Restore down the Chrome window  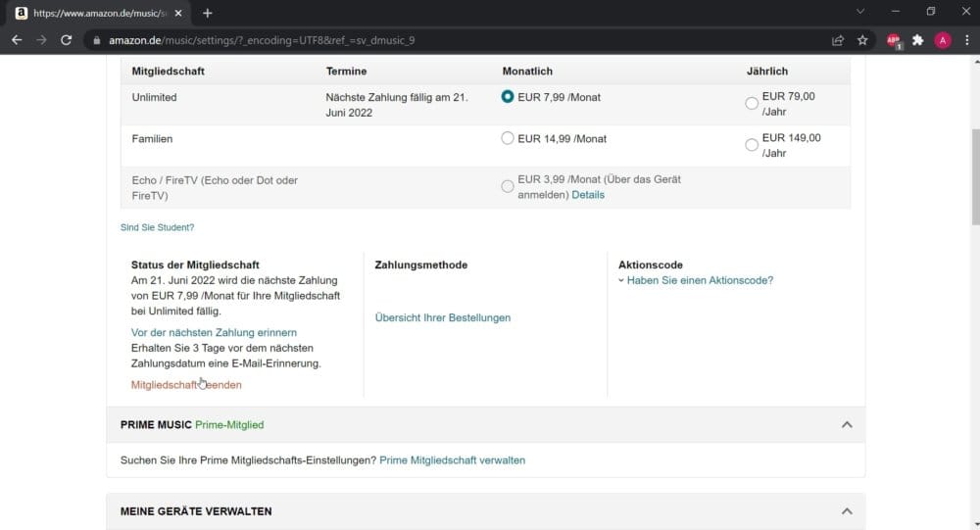[x=931, y=11]
